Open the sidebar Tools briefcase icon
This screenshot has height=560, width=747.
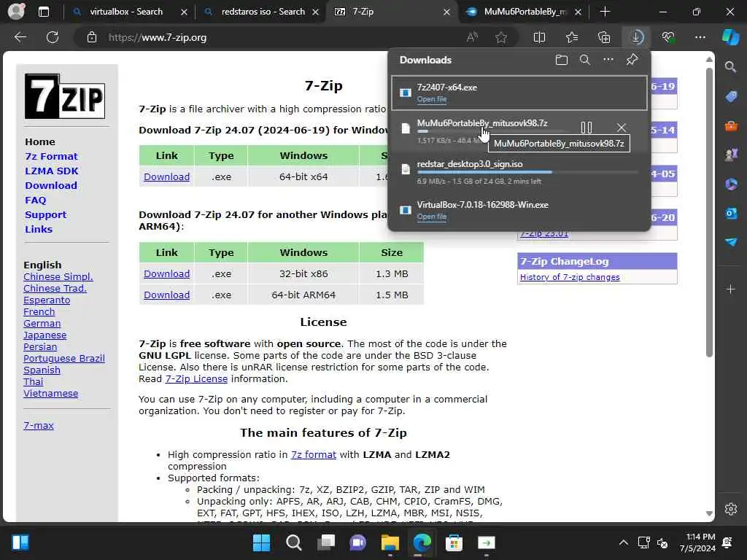pos(731,126)
